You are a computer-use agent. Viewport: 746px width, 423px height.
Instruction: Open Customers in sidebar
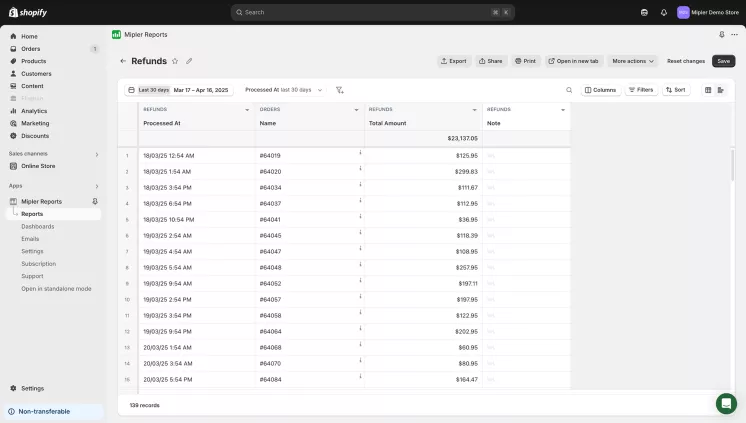36,73
